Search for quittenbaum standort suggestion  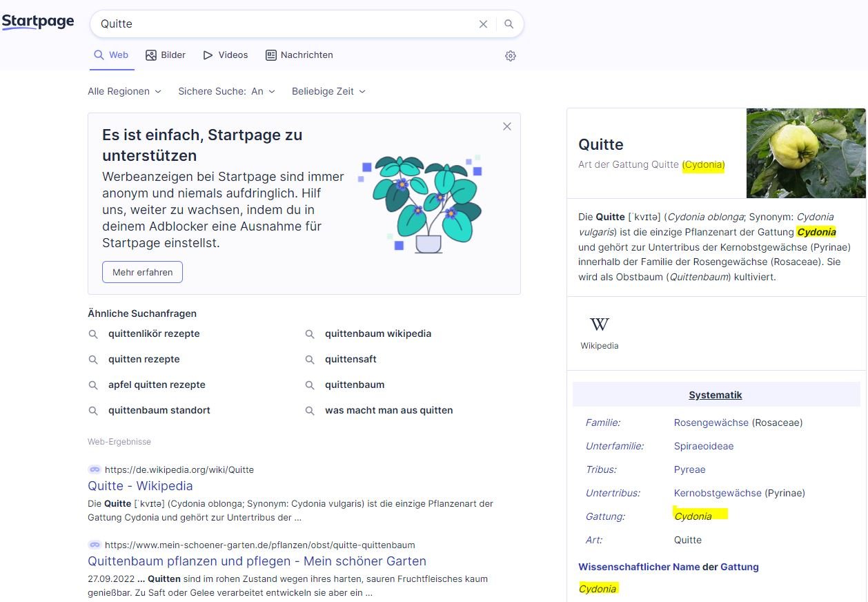[x=159, y=410]
